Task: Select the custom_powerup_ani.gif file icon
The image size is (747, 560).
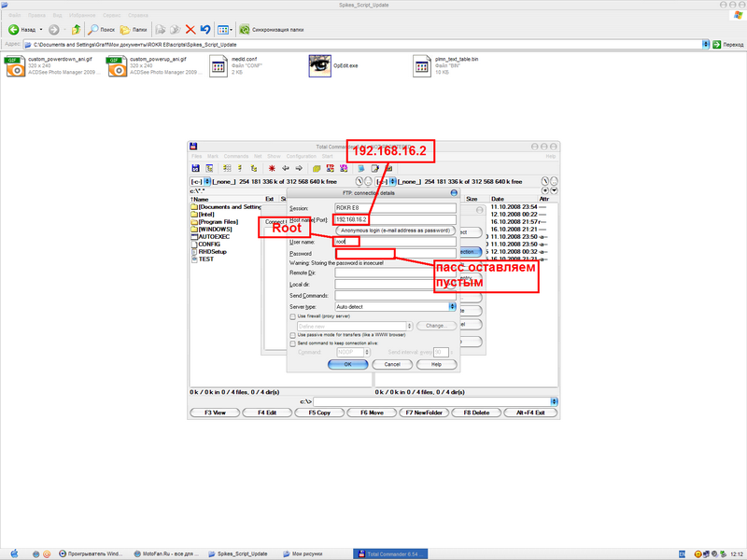Action: (x=117, y=66)
